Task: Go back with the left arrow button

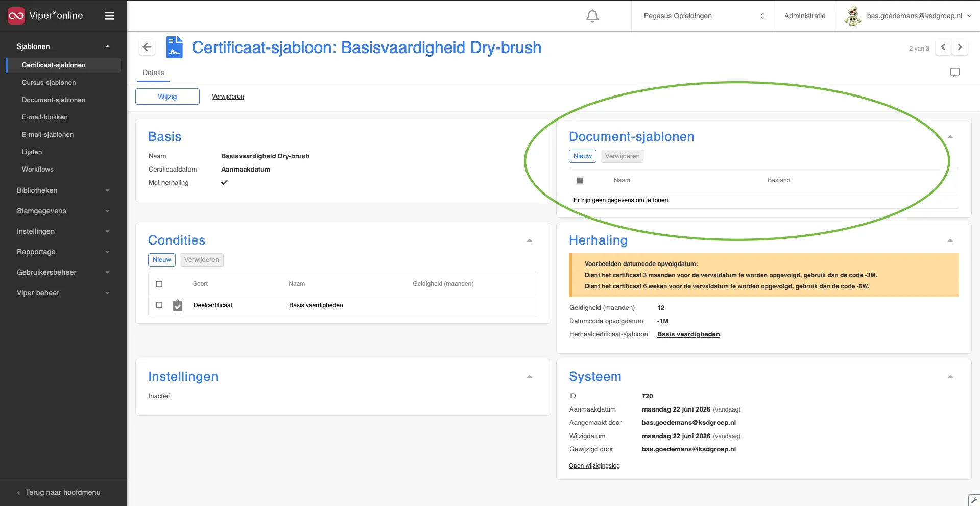Action: (147, 47)
